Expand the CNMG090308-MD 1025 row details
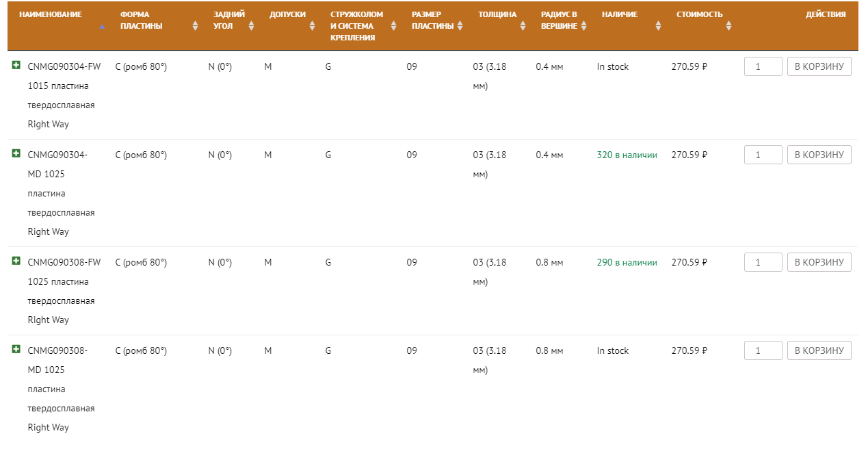The width and height of the screenshot is (868, 449). point(16,350)
